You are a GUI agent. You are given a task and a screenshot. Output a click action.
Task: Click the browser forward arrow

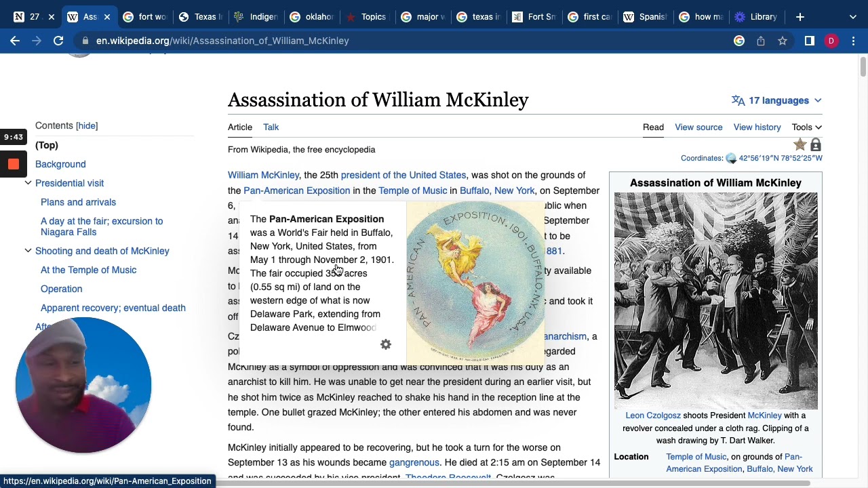(x=37, y=41)
